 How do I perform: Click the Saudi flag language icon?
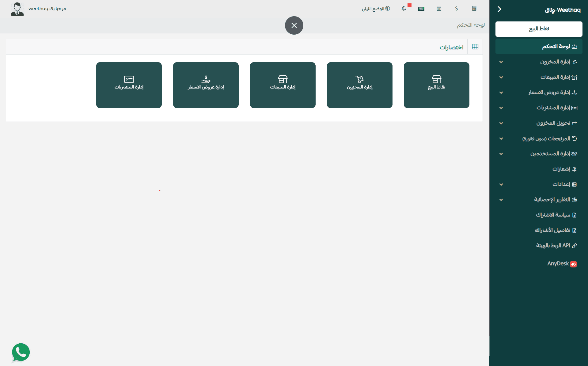pyautogui.click(x=421, y=9)
